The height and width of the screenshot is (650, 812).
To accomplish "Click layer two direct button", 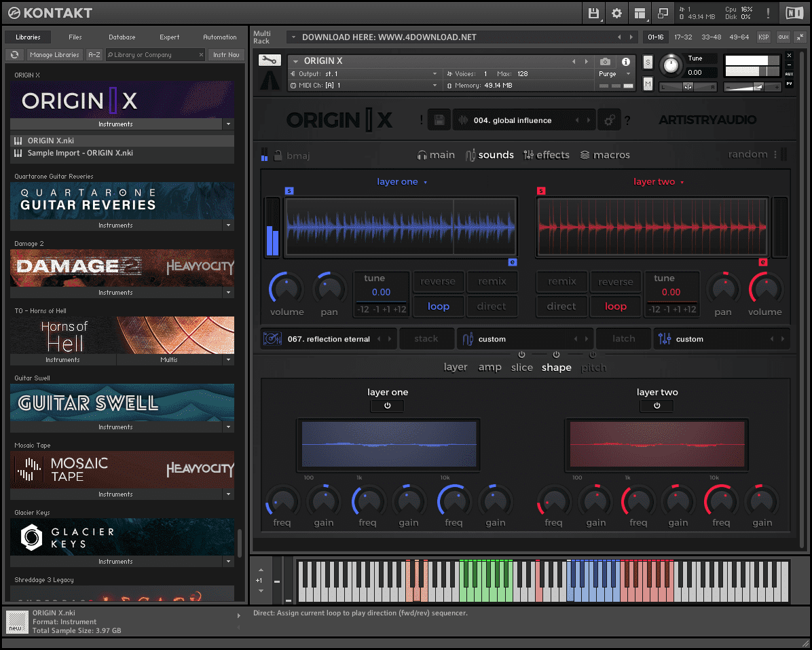I will (561, 306).
